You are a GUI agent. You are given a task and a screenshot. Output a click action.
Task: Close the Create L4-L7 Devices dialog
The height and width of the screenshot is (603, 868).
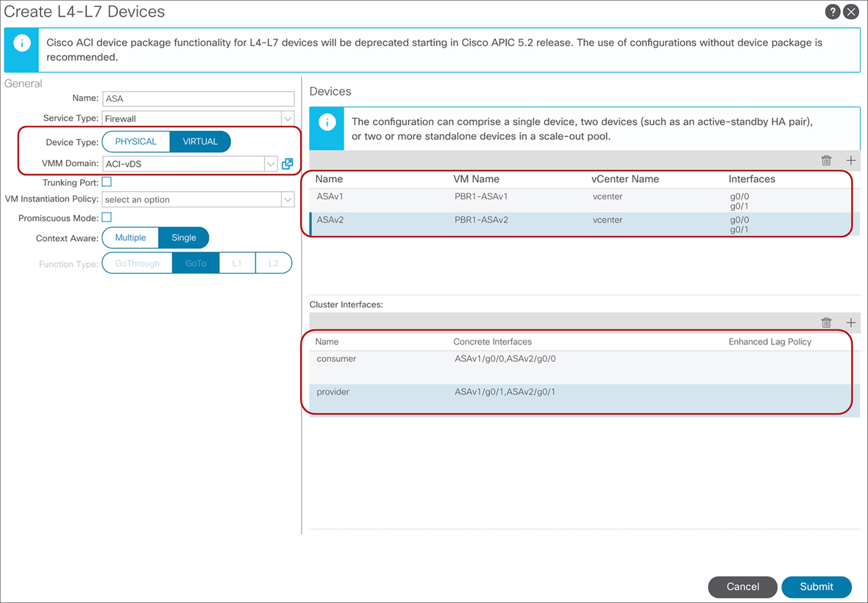pos(851,12)
